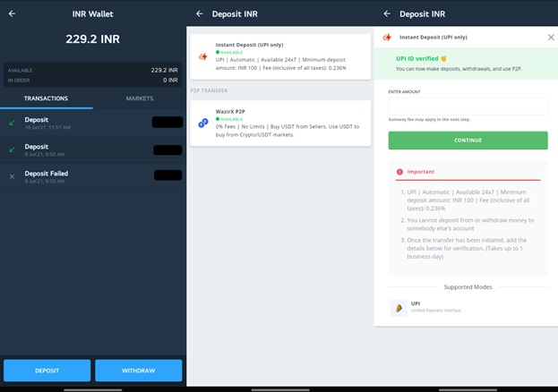The width and height of the screenshot is (558, 392).
Task: Tap the 229.2 INR wallet balance heading
Action: (92, 39)
